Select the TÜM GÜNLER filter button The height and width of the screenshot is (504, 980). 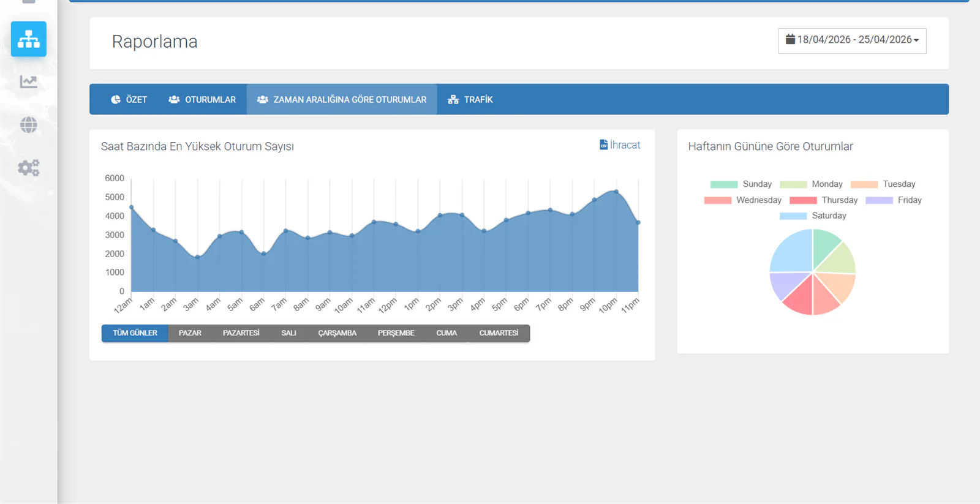click(x=135, y=333)
